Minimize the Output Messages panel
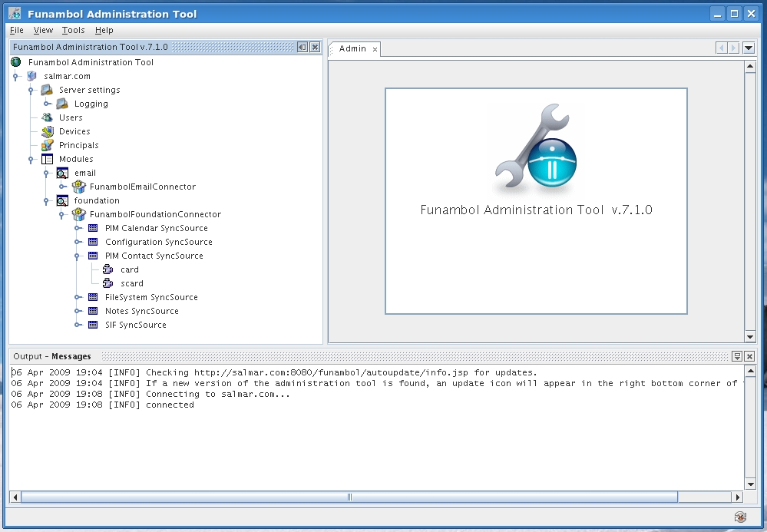This screenshot has height=532, width=767. tap(736, 356)
